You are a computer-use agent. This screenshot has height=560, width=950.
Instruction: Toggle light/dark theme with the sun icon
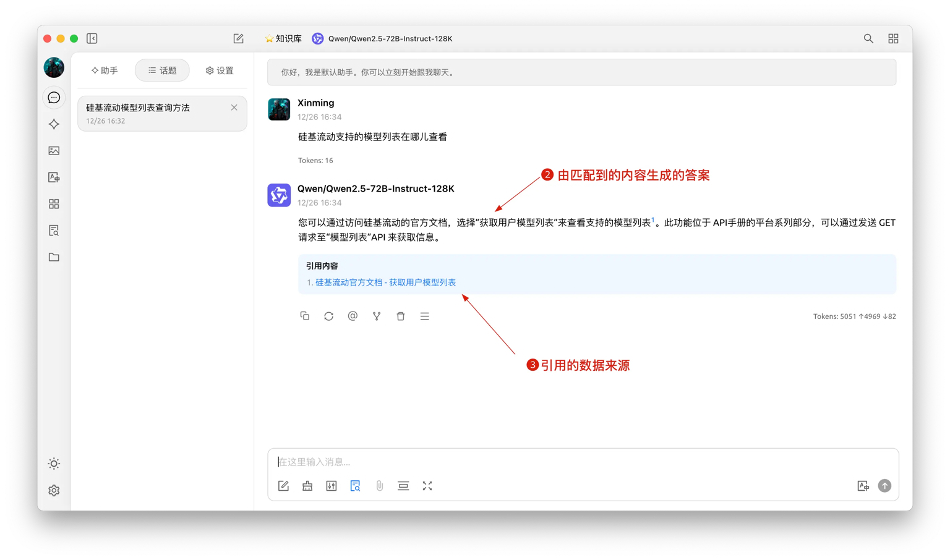coord(54,463)
